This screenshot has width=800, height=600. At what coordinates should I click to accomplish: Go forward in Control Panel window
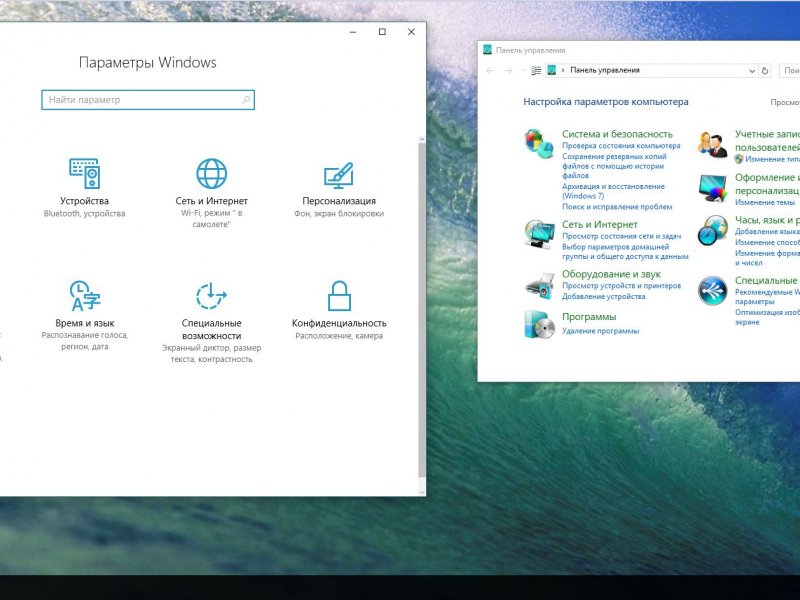(508, 70)
